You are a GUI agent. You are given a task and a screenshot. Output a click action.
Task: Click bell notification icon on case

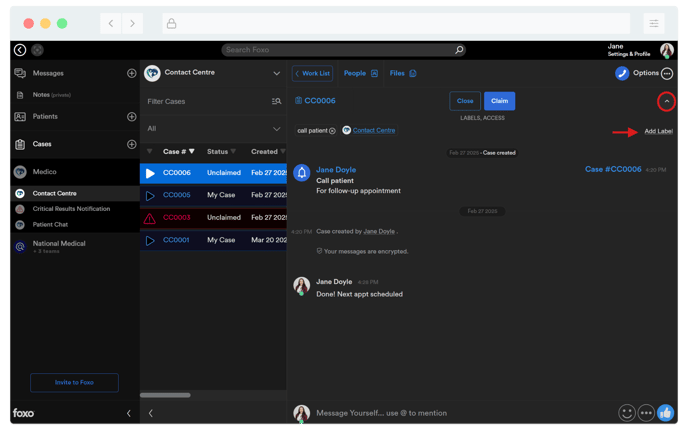302,173
